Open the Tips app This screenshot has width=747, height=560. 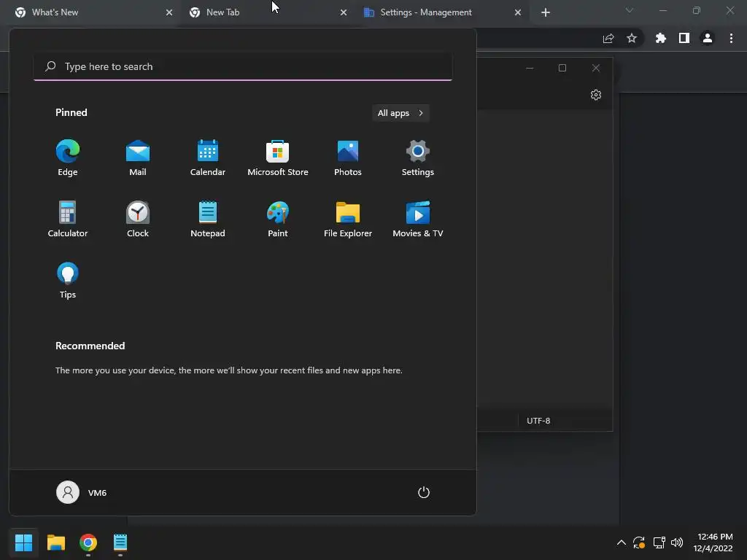point(68,281)
